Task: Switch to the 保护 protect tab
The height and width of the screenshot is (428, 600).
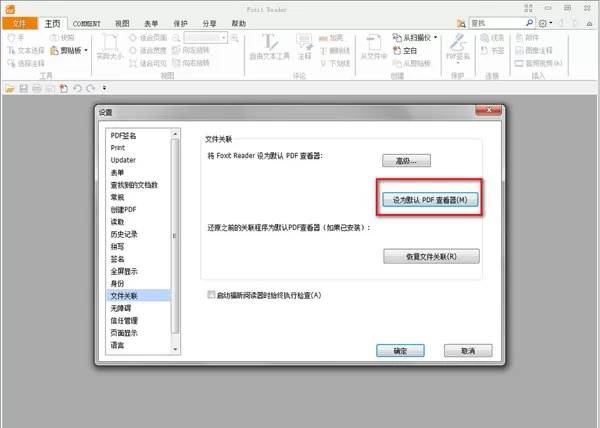Action: point(180,24)
